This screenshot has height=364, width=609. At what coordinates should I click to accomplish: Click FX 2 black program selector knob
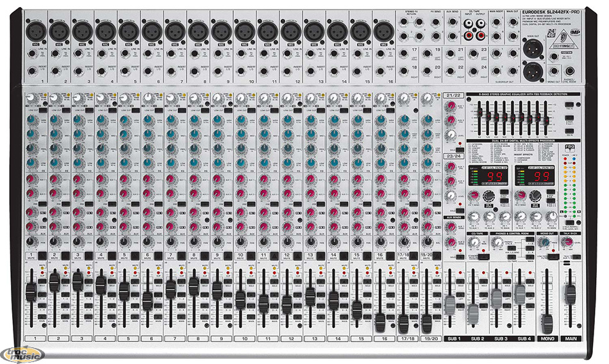click(x=535, y=196)
